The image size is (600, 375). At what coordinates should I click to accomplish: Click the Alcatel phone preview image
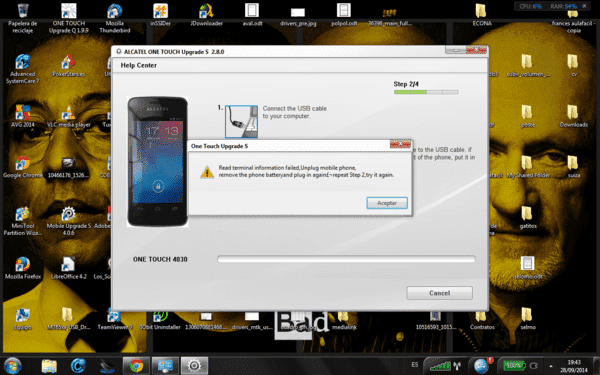tap(157, 161)
